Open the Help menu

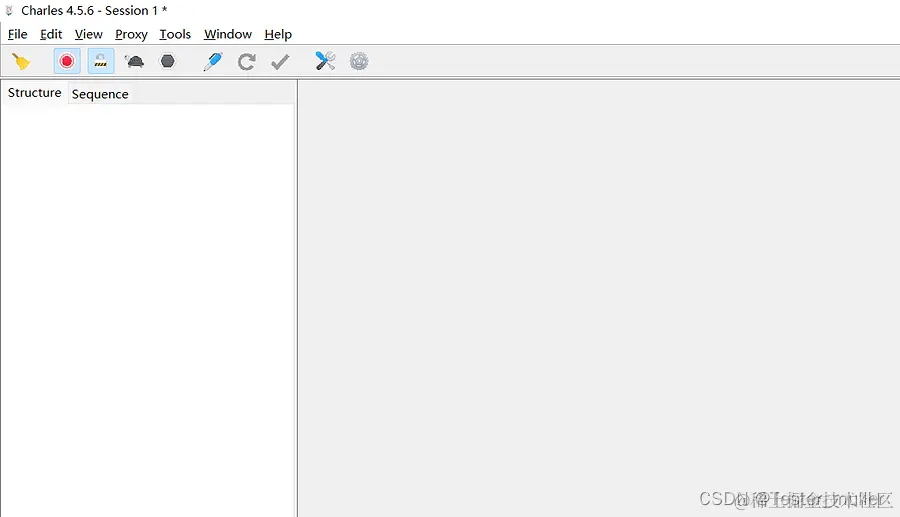point(278,35)
